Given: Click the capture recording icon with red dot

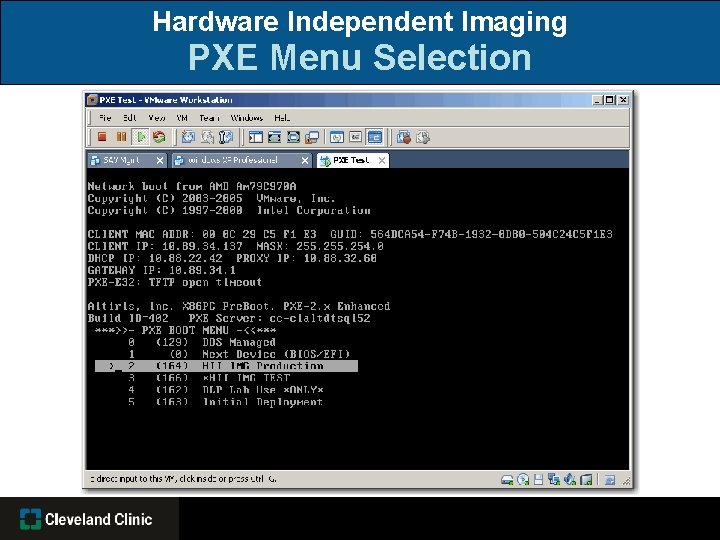Looking at the screenshot, I should [404, 137].
